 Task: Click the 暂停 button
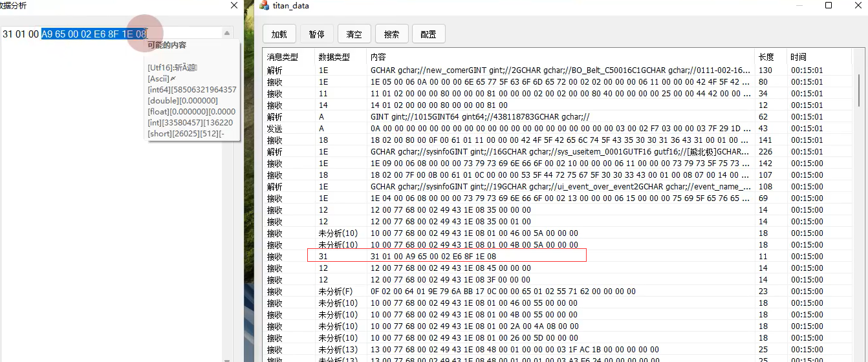tap(317, 34)
